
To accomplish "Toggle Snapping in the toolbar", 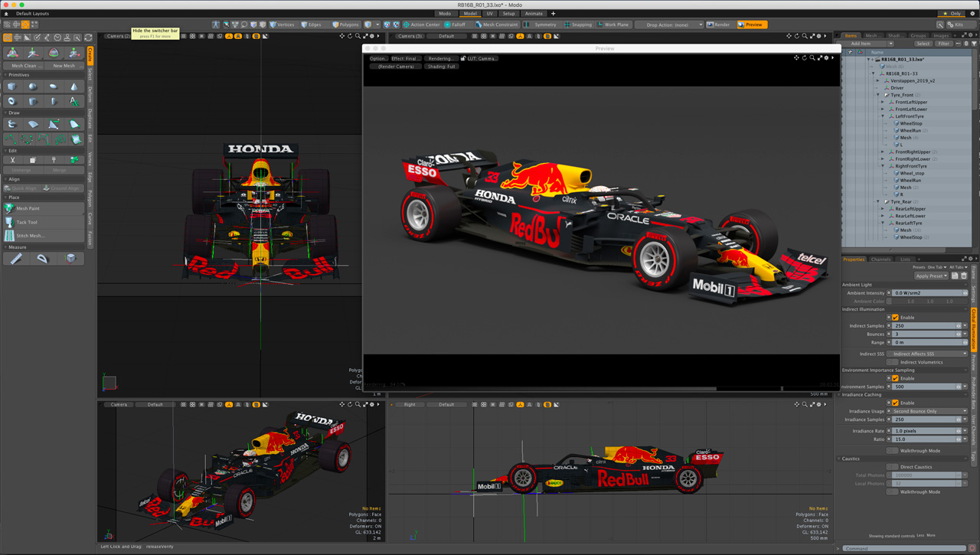I will click(578, 24).
